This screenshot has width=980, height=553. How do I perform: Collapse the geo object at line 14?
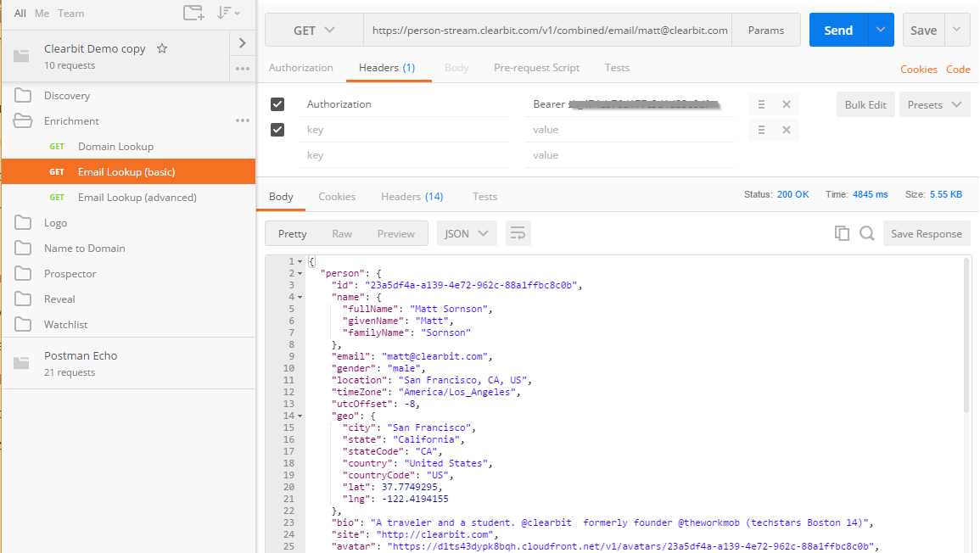(x=300, y=416)
